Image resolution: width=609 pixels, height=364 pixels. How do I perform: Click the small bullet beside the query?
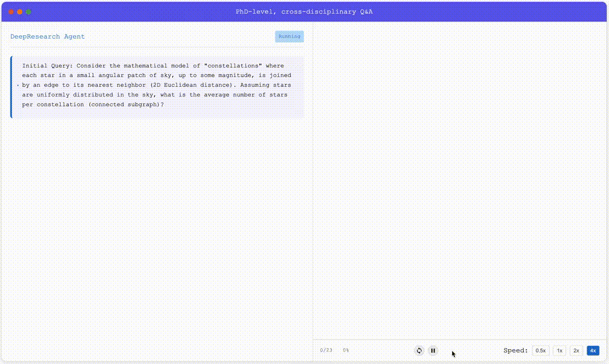[18, 85]
